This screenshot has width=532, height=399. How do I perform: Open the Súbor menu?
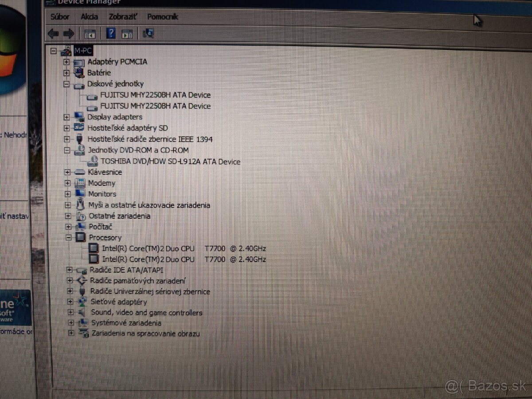[x=60, y=16]
